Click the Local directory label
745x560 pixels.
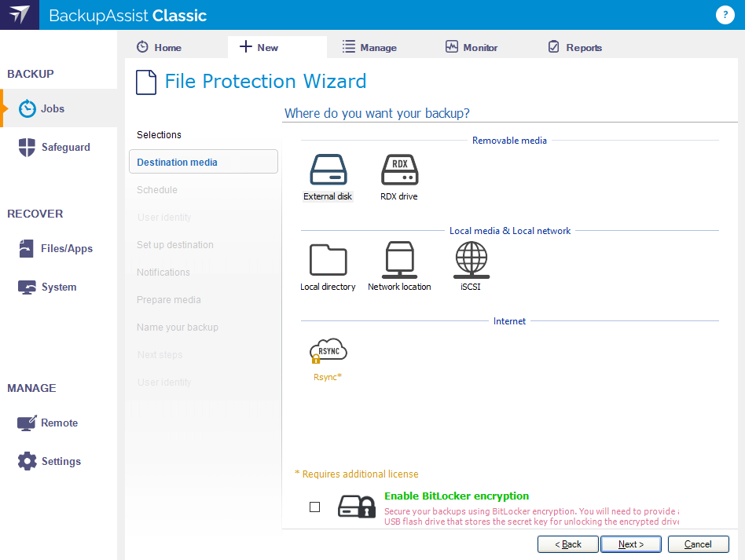point(328,287)
